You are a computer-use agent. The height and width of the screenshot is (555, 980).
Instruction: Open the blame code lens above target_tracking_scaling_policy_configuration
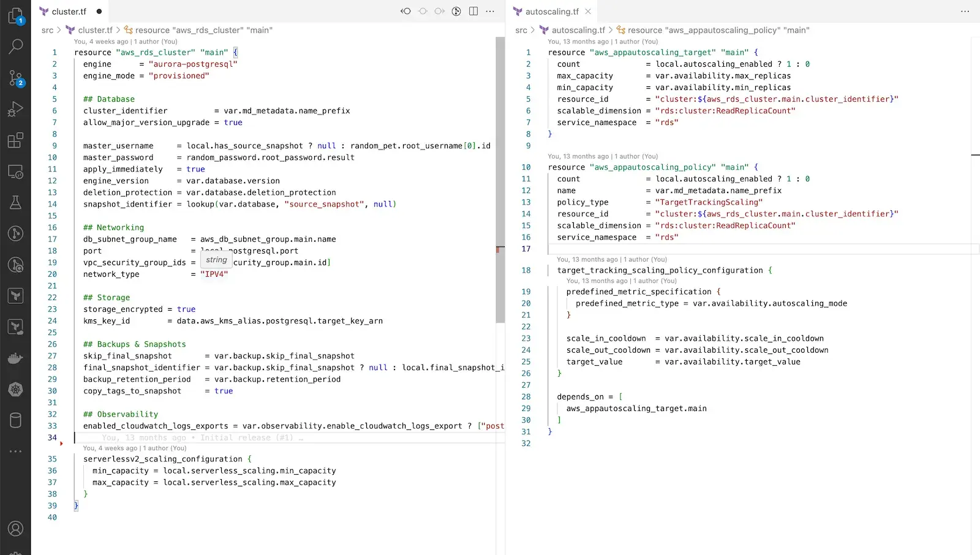pyautogui.click(x=612, y=260)
